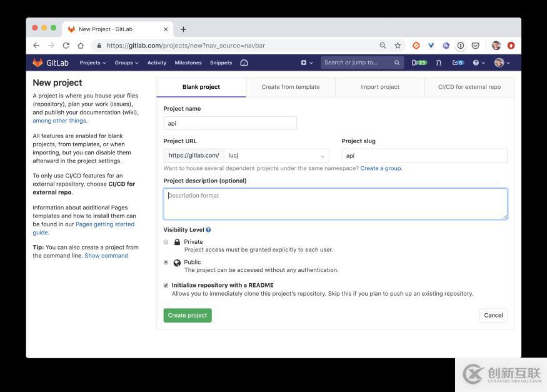
Task: Click the GitLab fox logo
Action: 38,63
